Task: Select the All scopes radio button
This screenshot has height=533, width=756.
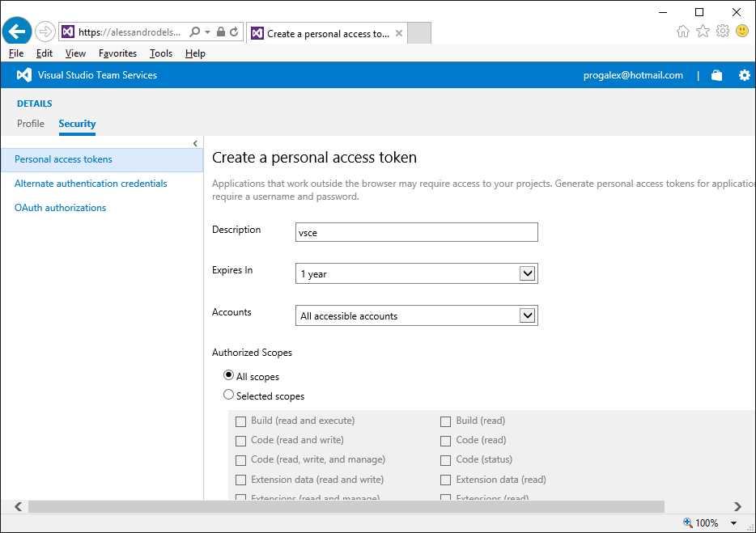Action: click(x=228, y=374)
